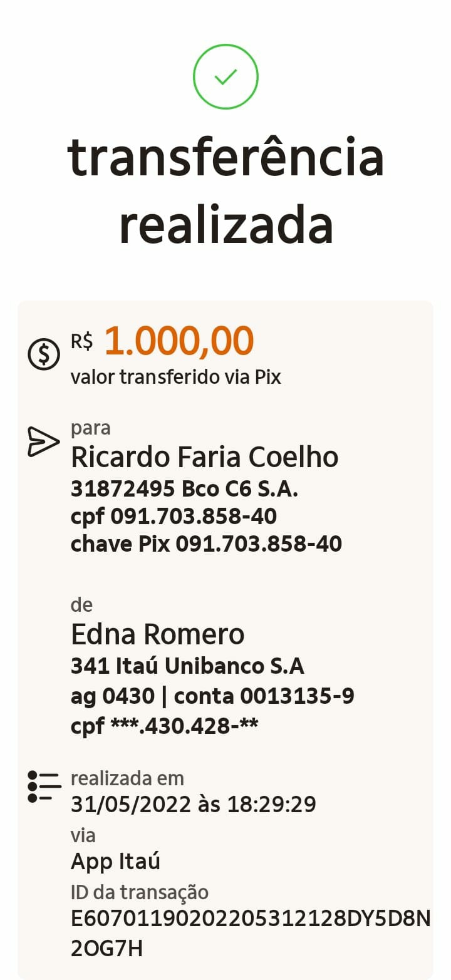Screen dimensions: 451x980
Task: Select the transaction ID code starting E6070119
Action: [x=250, y=919]
